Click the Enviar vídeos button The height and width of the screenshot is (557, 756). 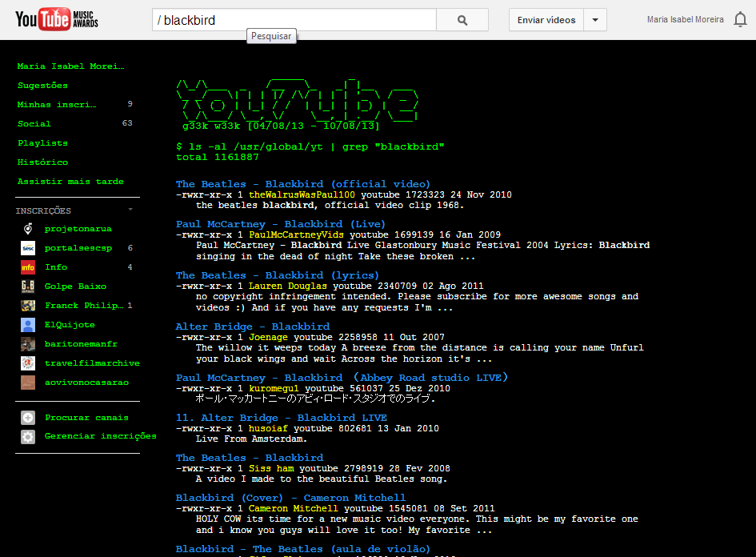tap(546, 20)
